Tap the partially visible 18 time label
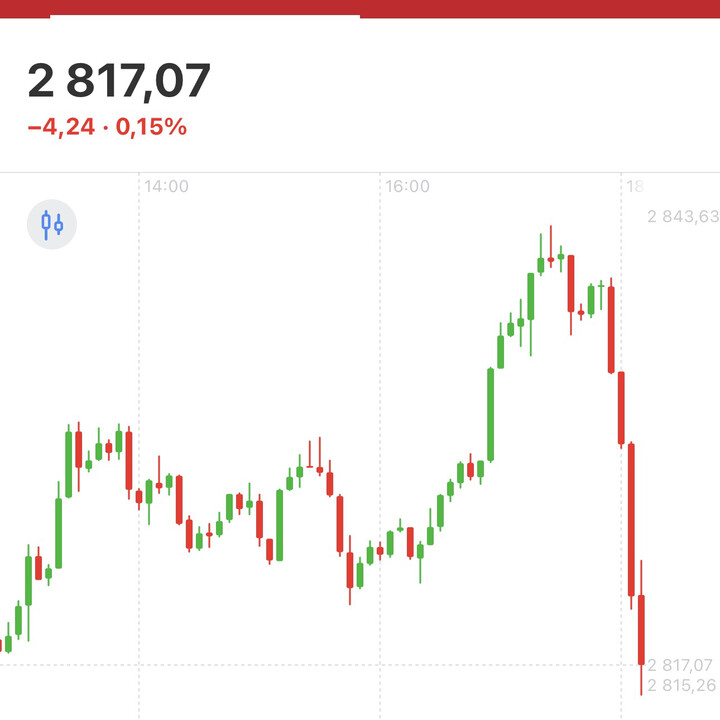Viewport: 720px width, 720px height. (633, 187)
